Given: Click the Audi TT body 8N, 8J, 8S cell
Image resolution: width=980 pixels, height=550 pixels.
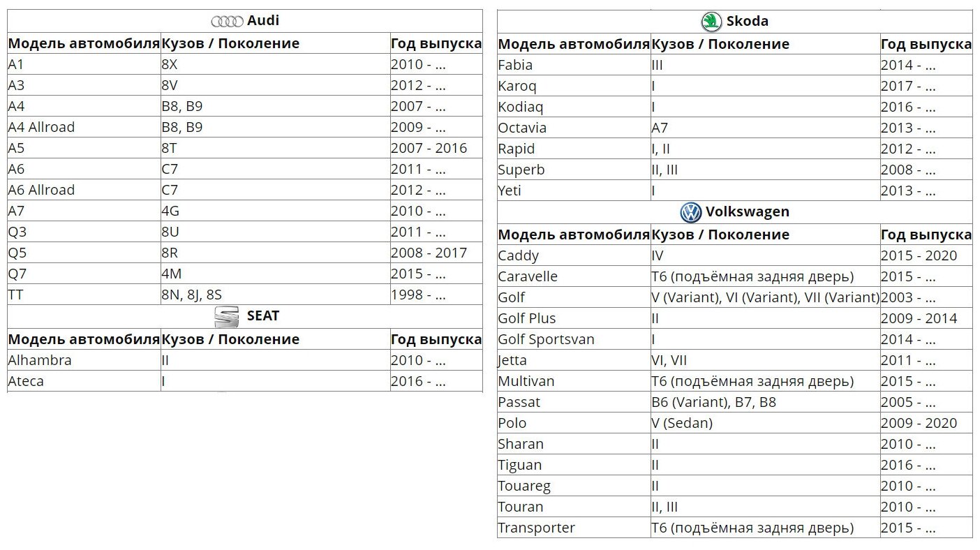Looking at the screenshot, I should tap(276, 295).
